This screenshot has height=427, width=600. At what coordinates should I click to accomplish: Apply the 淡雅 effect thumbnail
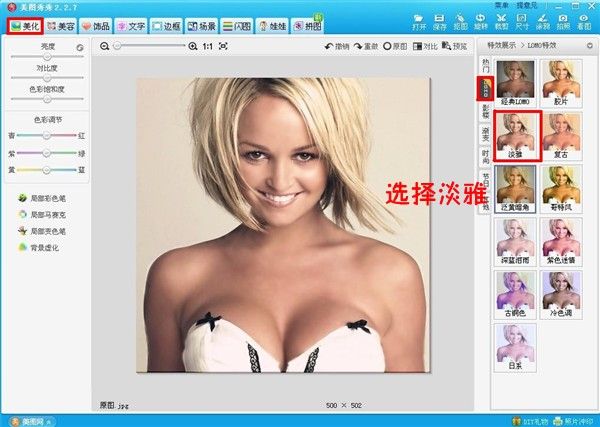[x=517, y=136]
